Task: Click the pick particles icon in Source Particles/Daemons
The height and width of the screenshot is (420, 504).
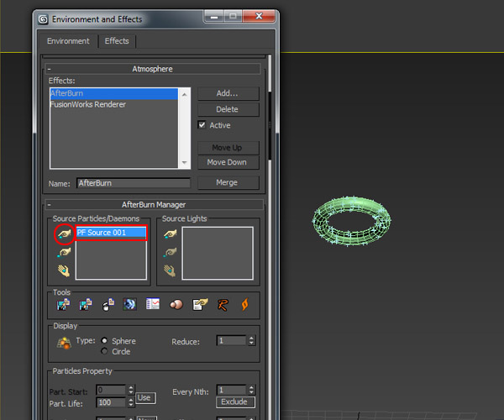Action: pyautogui.click(x=65, y=234)
